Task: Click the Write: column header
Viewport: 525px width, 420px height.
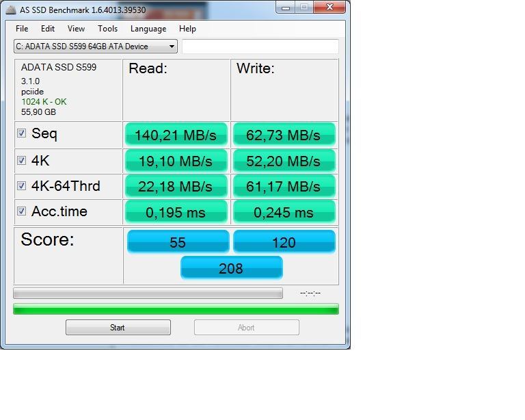Action: pos(256,68)
